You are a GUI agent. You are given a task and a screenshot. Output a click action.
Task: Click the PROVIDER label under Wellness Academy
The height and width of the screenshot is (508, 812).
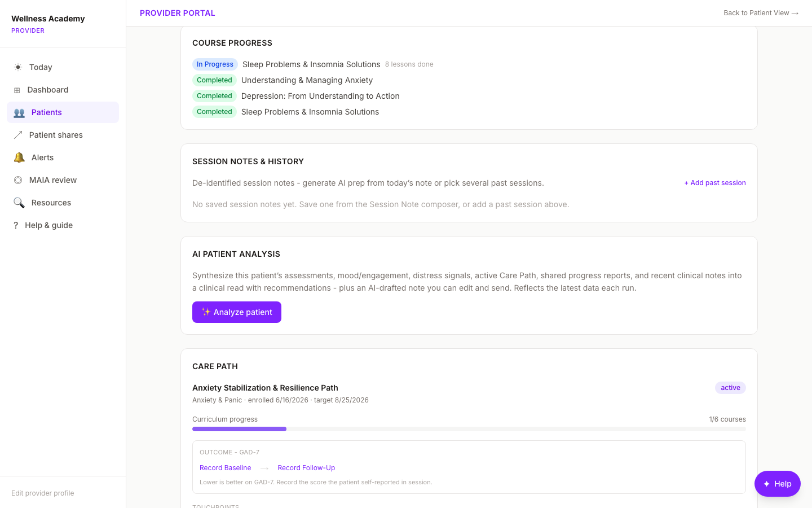pyautogui.click(x=28, y=31)
